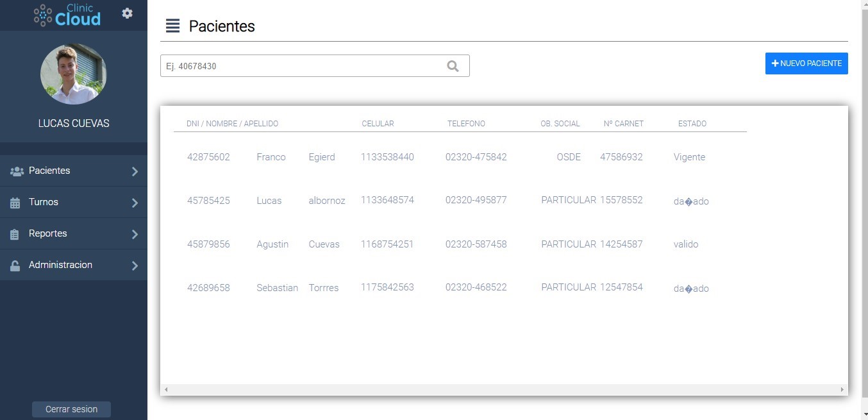
Task: Click the horizontal scrollbar under the table
Action: pos(504,389)
